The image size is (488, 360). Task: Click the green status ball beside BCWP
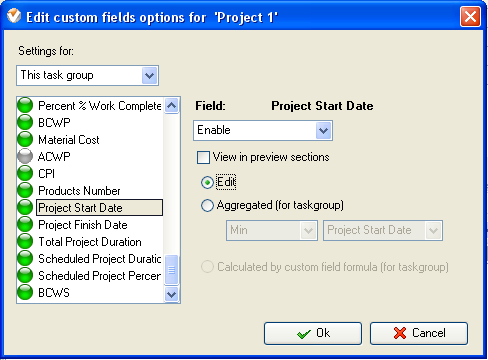point(25,122)
